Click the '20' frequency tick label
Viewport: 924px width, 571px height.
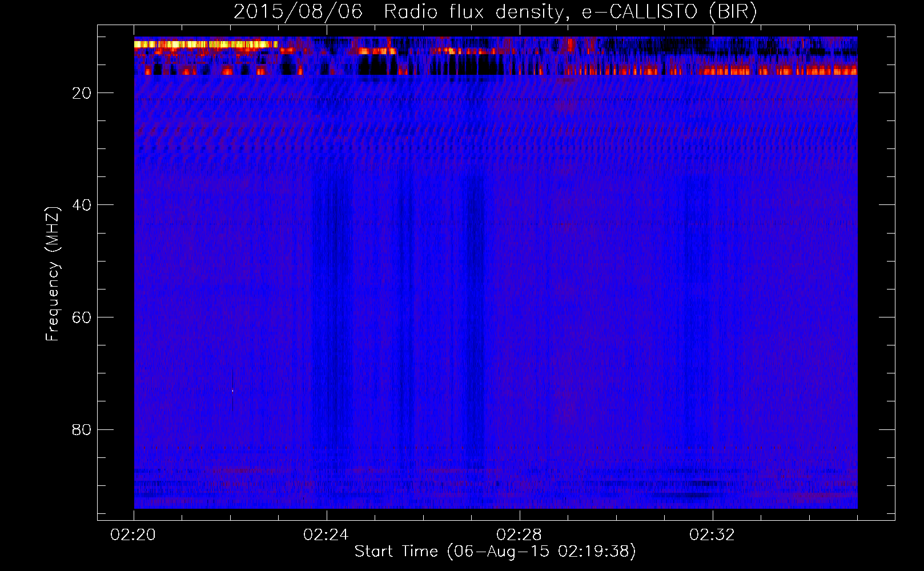tap(82, 93)
